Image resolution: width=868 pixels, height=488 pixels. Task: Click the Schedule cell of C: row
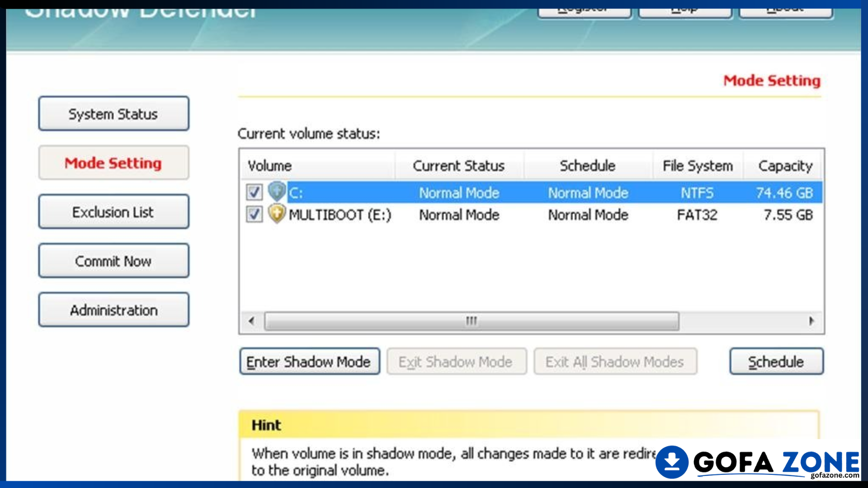[588, 193]
